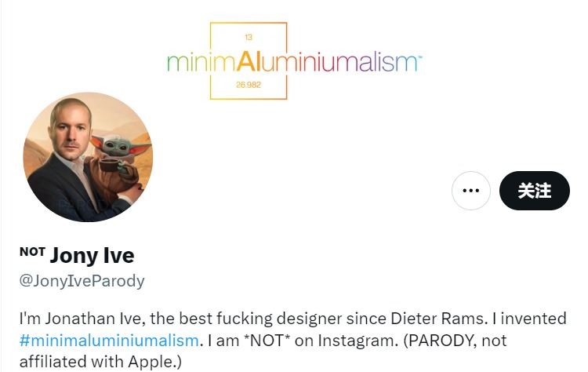Screen dimensions: 588x372
Task: Click the green 'minim' letters in banner
Action: tap(201, 62)
